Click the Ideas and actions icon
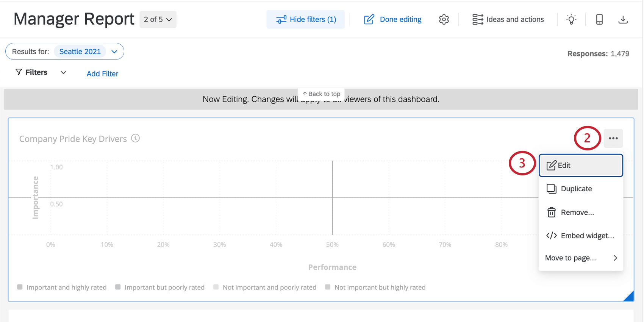 click(x=478, y=19)
